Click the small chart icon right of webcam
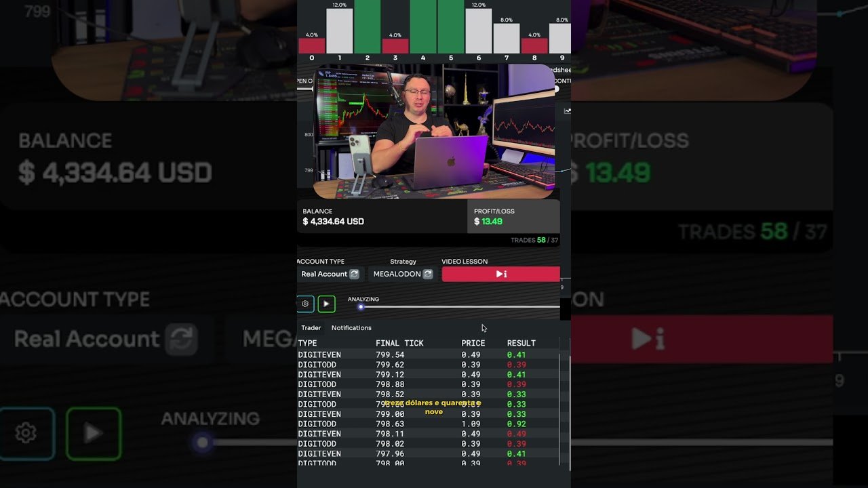Viewport: 868px width, 488px height. pyautogui.click(x=567, y=111)
